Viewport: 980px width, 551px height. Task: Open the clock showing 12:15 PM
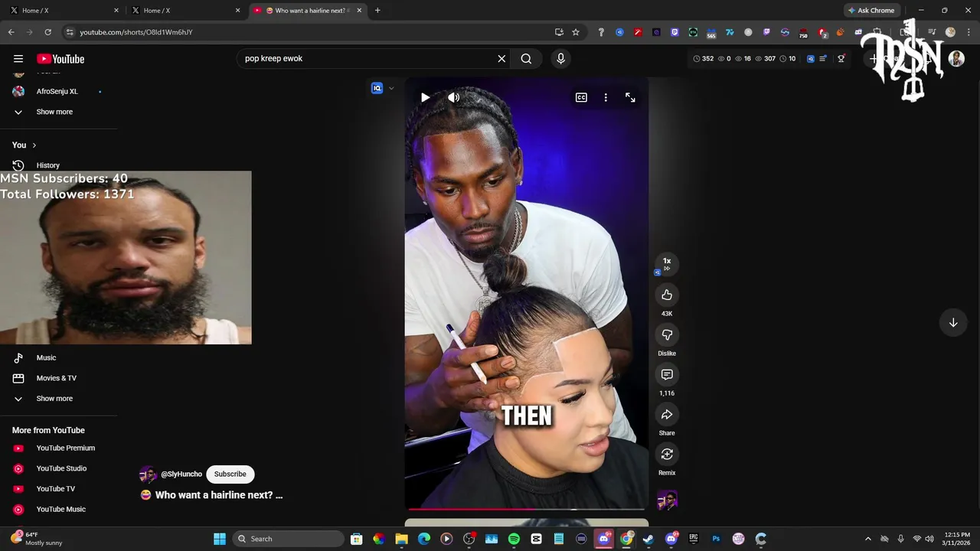(957, 539)
